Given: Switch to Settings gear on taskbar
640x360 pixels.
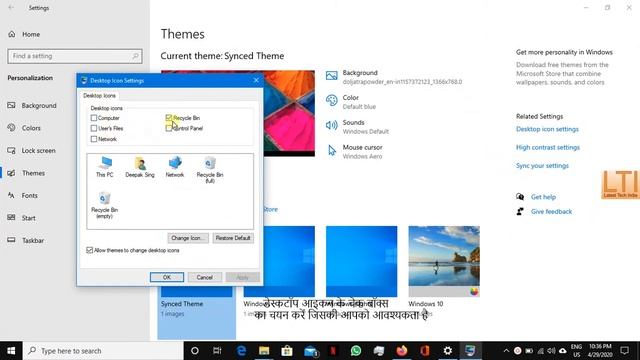Looking at the screenshot, I should pos(448,351).
